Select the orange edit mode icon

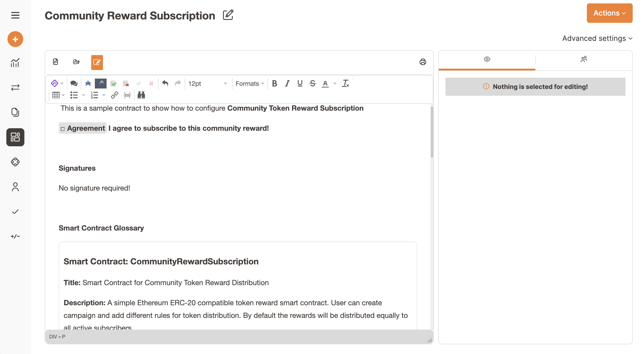tap(97, 62)
